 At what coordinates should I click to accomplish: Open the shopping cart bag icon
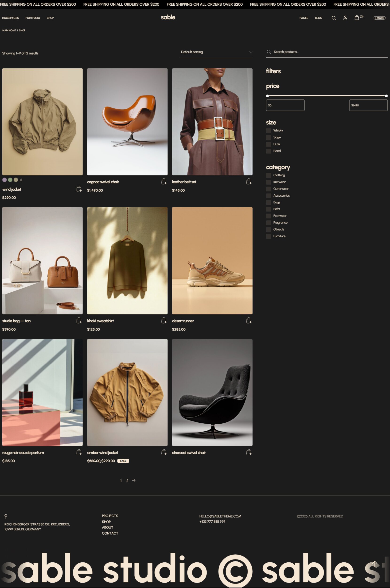[356, 18]
